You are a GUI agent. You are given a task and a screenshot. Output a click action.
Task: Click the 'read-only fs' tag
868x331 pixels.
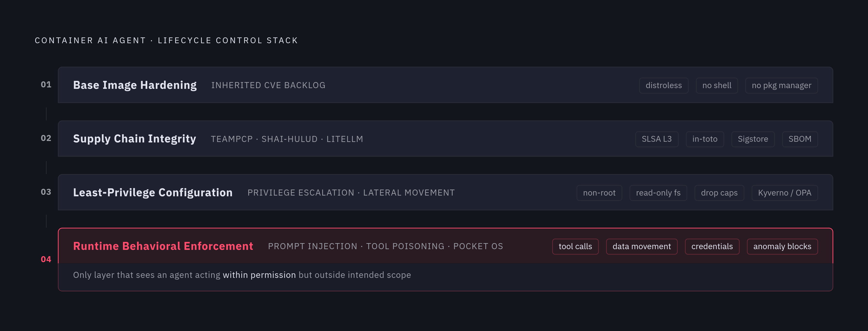point(658,193)
